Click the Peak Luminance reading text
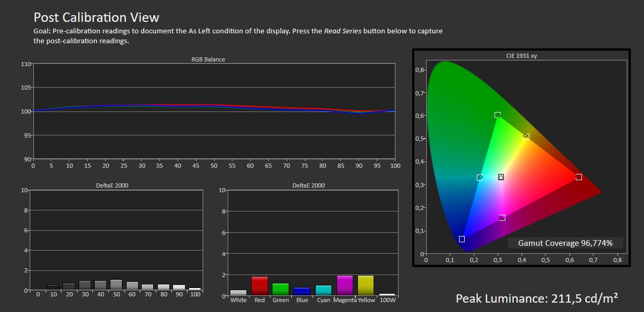 pyautogui.click(x=536, y=298)
